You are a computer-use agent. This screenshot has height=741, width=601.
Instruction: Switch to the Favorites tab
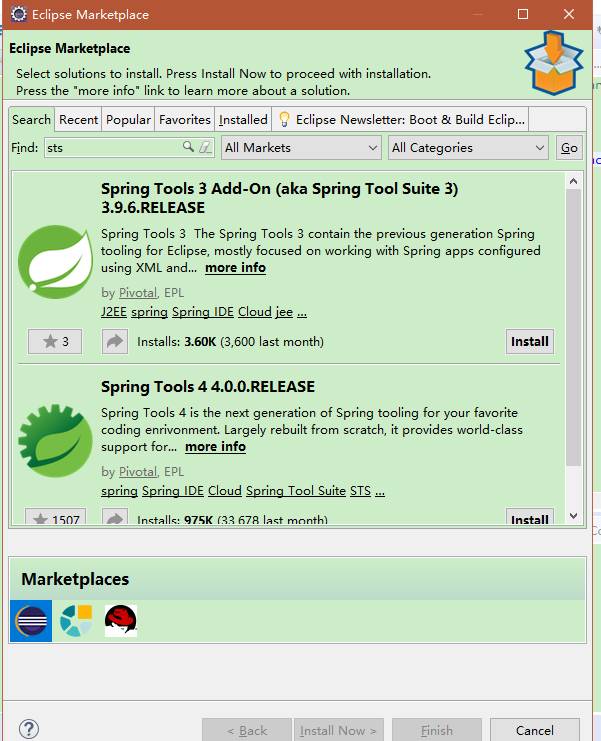coord(185,120)
